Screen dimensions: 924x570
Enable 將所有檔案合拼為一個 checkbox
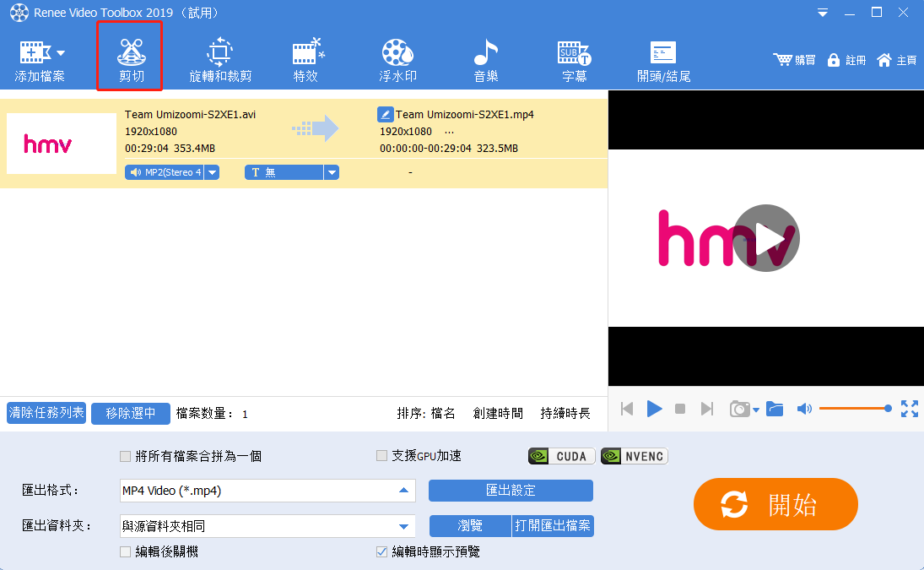(x=125, y=456)
